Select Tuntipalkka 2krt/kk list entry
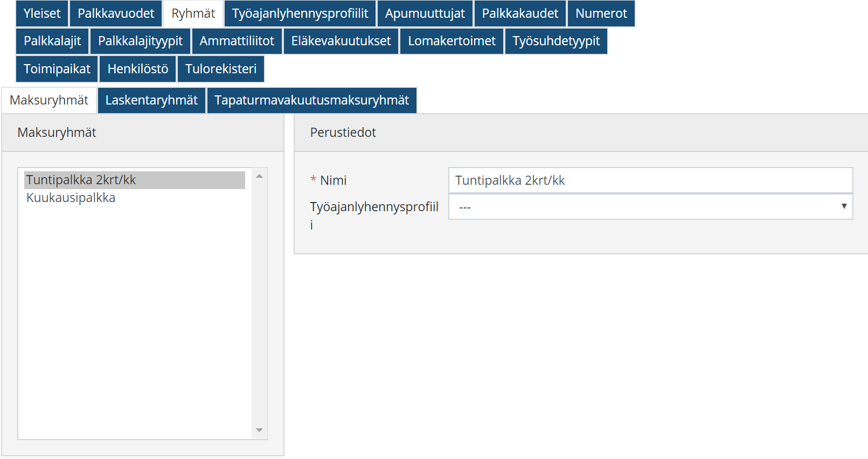Viewport: 868px width, 459px height. click(x=81, y=180)
